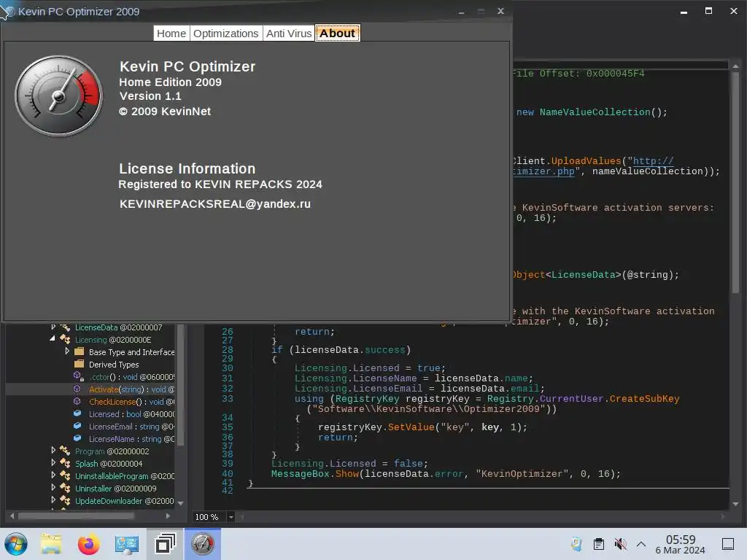The width and height of the screenshot is (747, 560).
Task: Show hidden tray icons with the chevron
Action: pyautogui.click(x=641, y=544)
